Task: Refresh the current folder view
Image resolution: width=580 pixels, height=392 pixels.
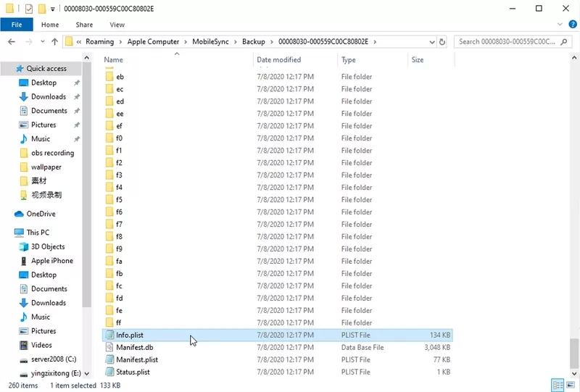Action: pos(442,42)
